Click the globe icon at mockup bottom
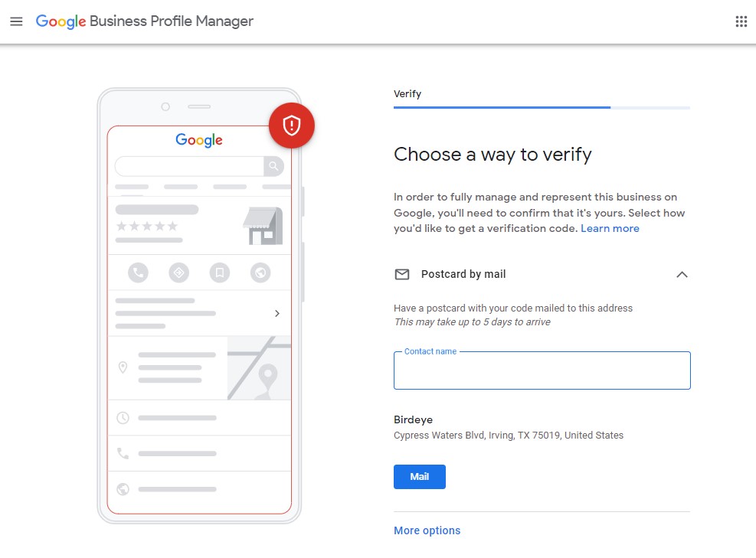The height and width of the screenshot is (558, 756). (123, 489)
